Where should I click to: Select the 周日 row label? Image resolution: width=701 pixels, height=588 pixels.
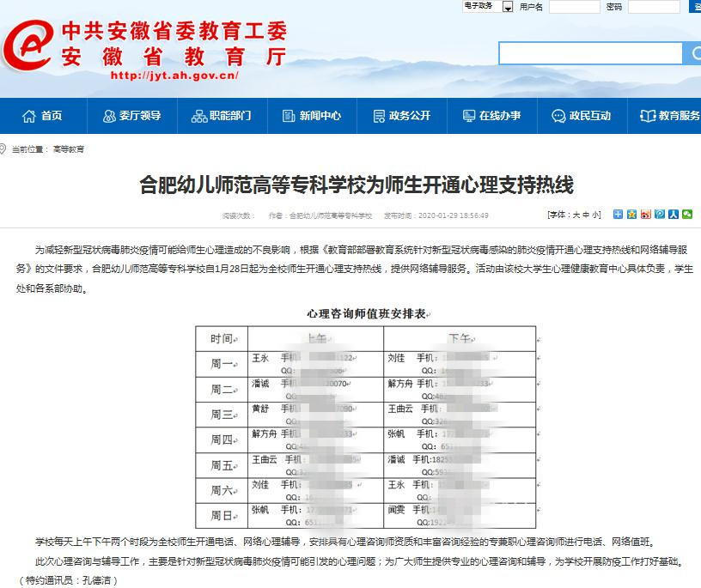click(x=222, y=516)
